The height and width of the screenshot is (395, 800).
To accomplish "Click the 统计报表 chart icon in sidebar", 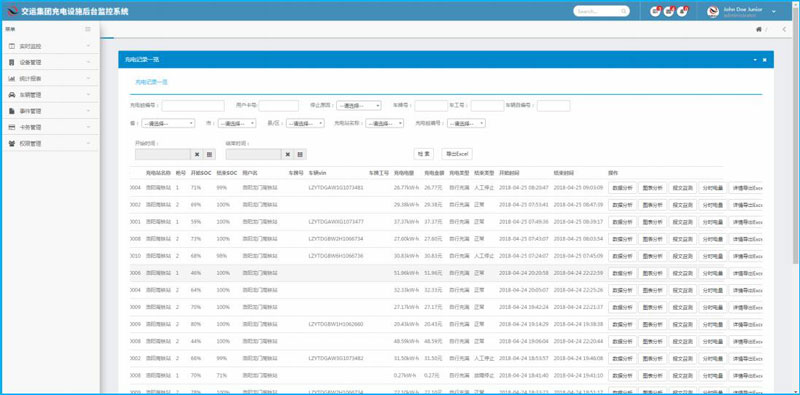I will pos(12,79).
